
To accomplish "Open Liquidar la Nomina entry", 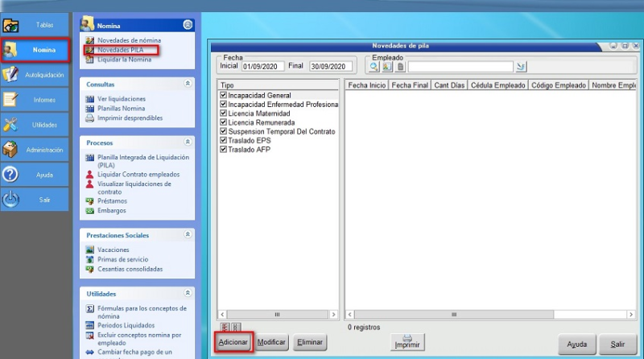I will click(124, 60).
